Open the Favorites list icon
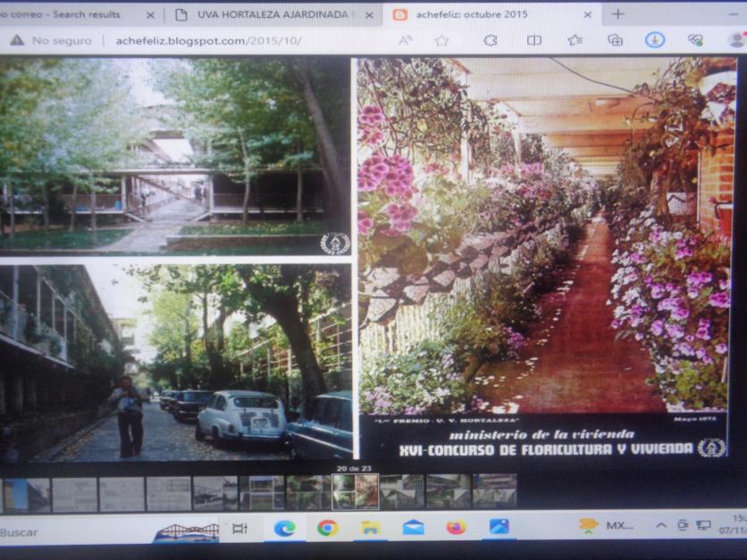 click(575, 40)
